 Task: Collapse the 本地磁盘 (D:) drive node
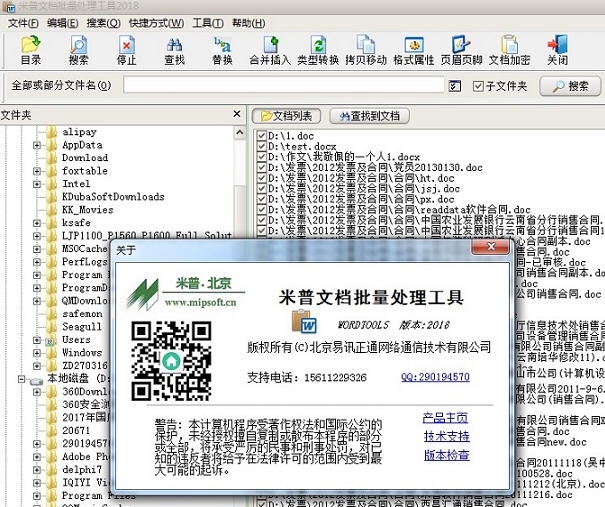(x=22, y=379)
